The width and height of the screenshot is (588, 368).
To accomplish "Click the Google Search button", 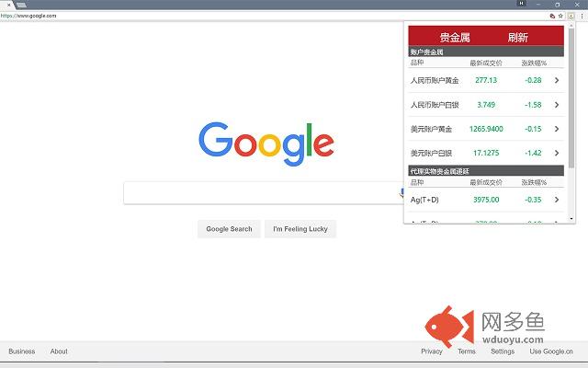I will tap(229, 229).
